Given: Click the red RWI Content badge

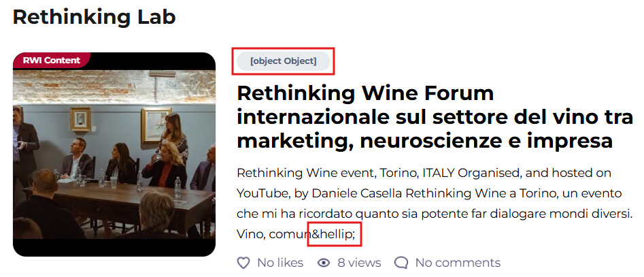Looking at the screenshot, I should tap(51, 61).
